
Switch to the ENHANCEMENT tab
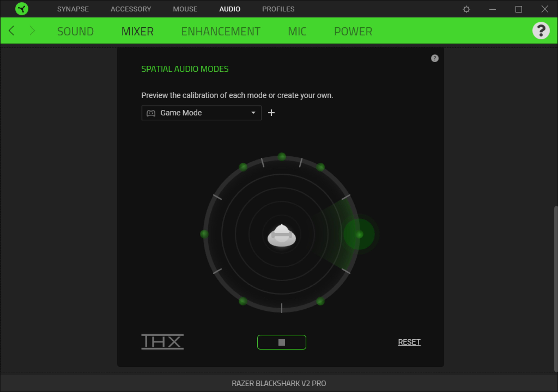tap(220, 31)
